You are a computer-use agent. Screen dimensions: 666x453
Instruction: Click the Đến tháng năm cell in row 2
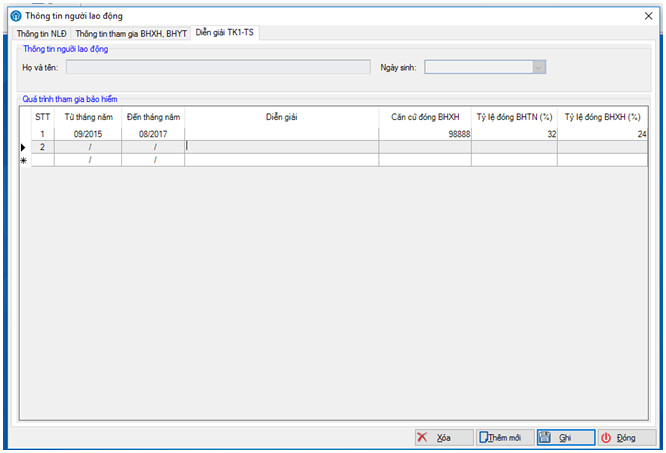point(153,147)
